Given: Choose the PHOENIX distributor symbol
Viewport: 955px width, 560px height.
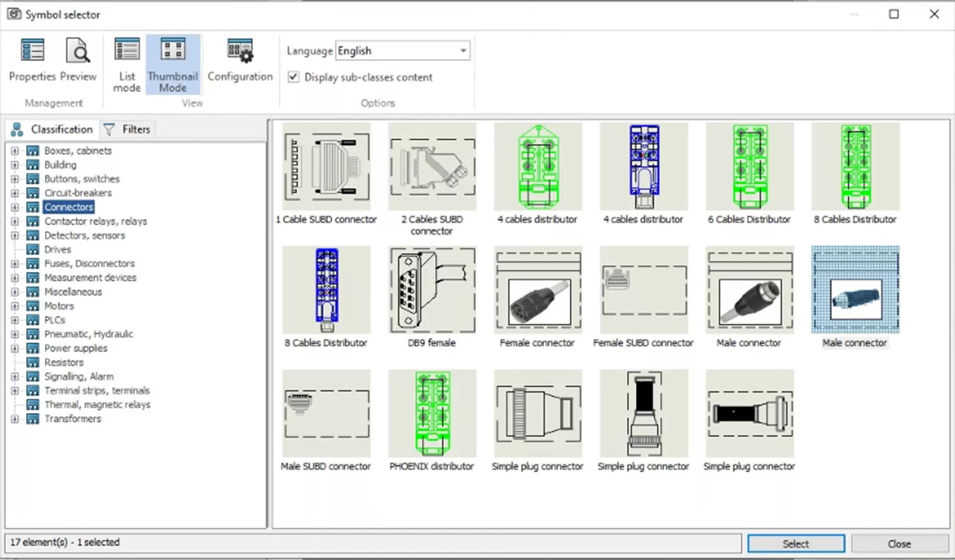Looking at the screenshot, I should [432, 413].
